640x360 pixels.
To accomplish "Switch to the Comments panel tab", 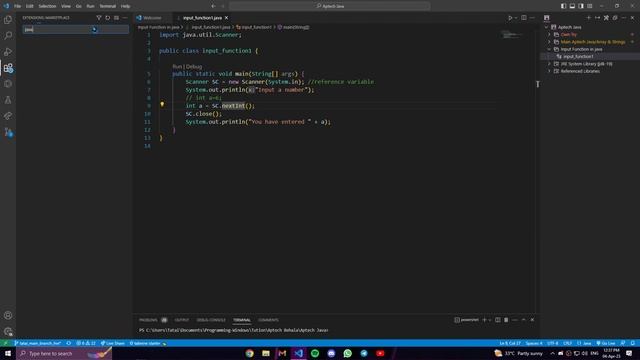I will 268,320.
